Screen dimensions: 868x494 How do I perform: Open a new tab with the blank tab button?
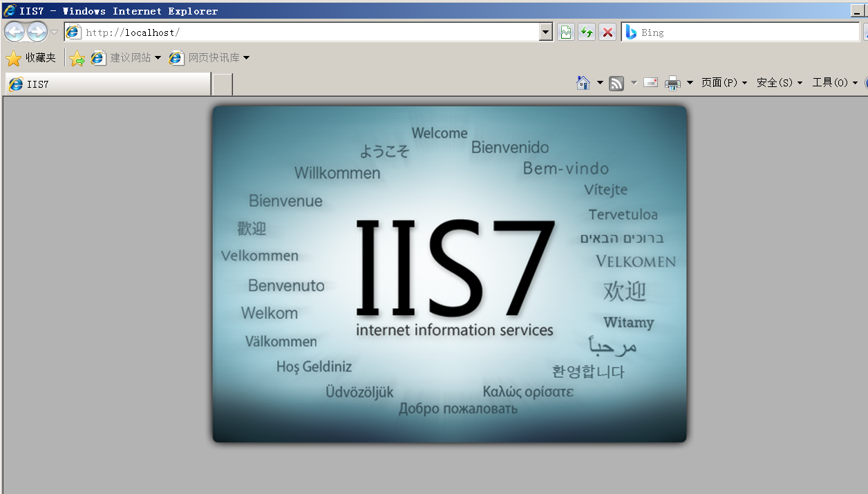point(222,84)
